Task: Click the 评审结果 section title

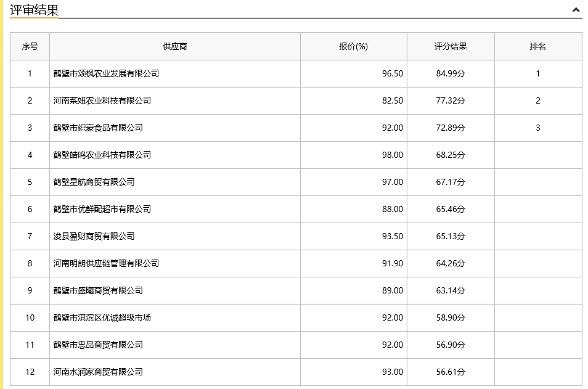Action: click(35, 10)
